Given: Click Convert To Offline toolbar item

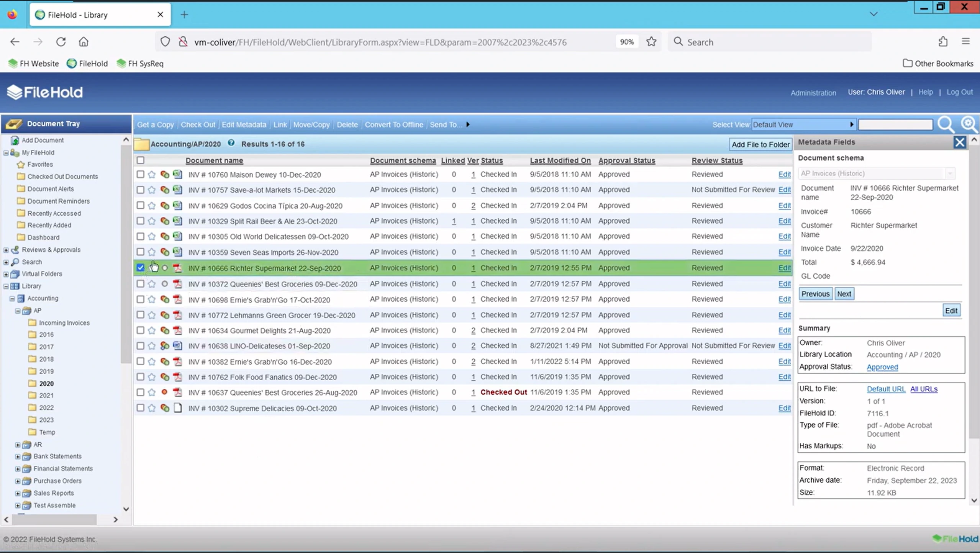Looking at the screenshot, I should click(394, 125).
